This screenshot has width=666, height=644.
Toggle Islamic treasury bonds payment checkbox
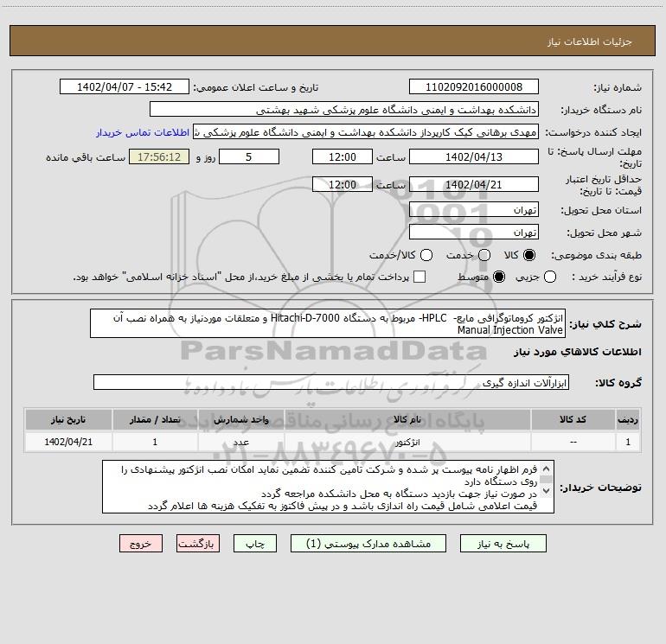[x=419, y=277]
